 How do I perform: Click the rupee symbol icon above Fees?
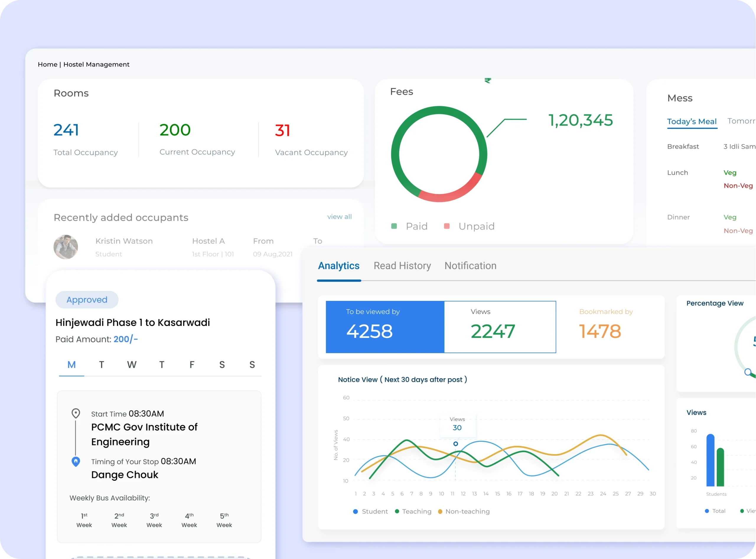click(488, 81)
